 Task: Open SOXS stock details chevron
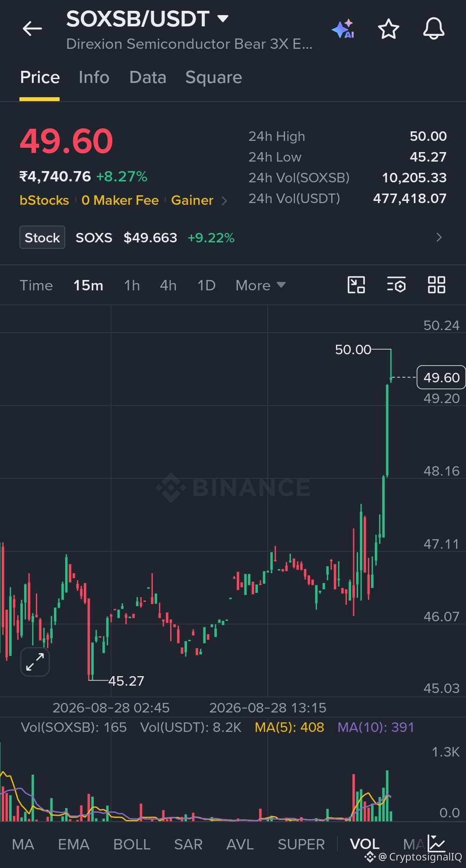(439, 237)
